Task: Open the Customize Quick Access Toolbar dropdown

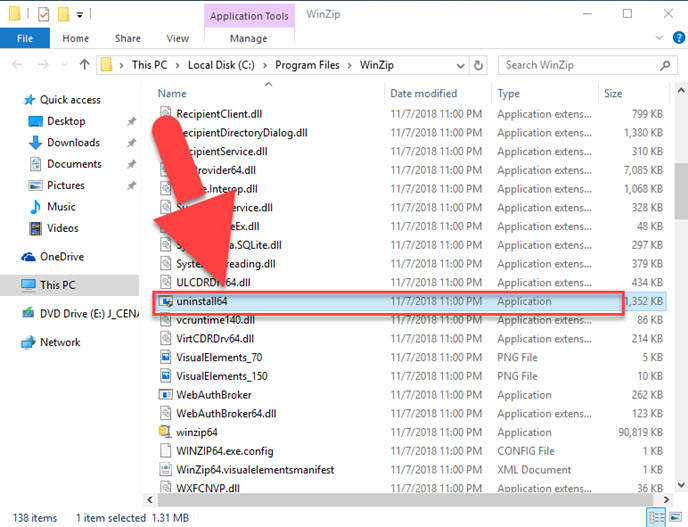Action: click(80, 15)
